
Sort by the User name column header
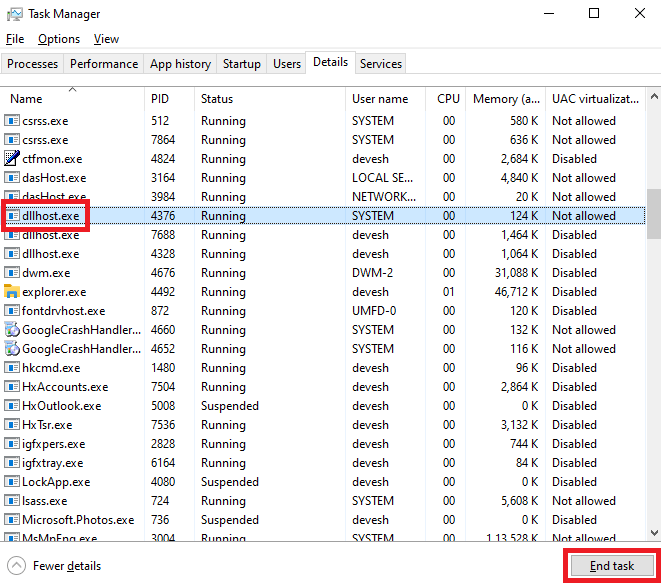point(385,99)
